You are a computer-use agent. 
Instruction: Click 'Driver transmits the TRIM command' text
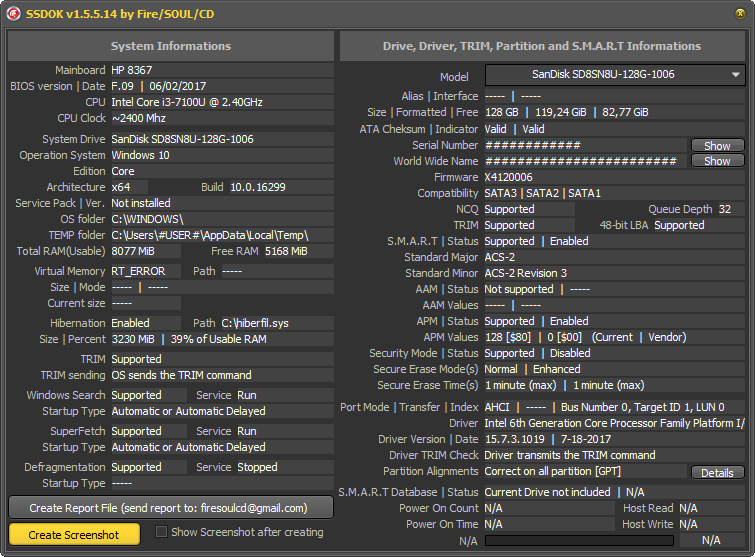(570, 455)
